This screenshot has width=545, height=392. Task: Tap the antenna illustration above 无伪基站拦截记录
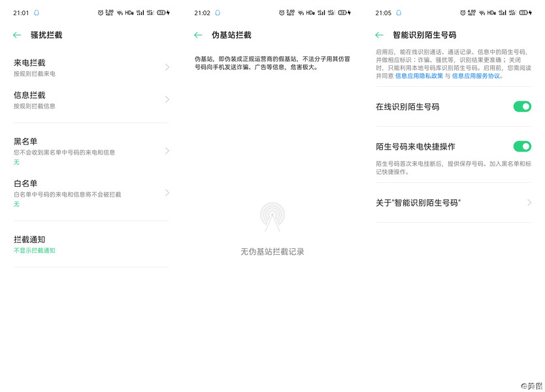pyautogui.click(x=272, y=219)
